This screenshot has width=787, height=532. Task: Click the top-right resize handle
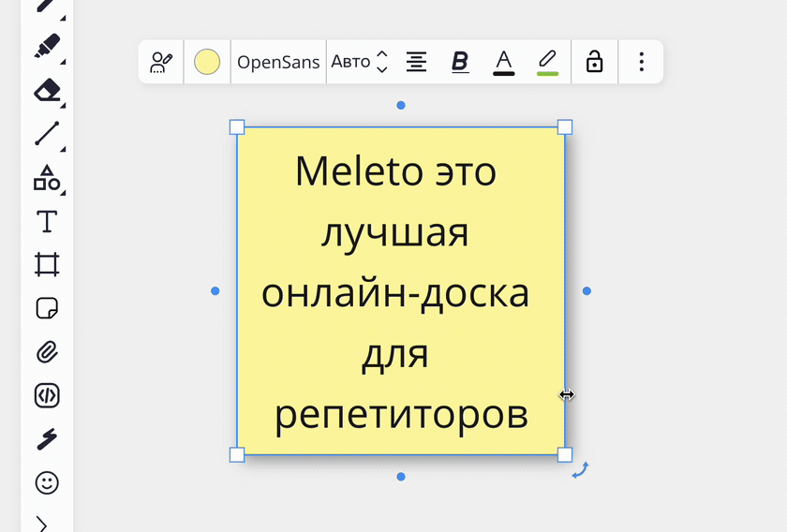[x=565, y=127]
